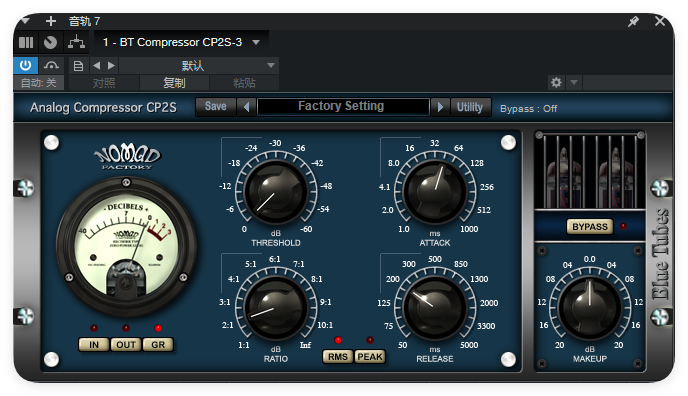The height and width of the screenshot is (396, 688).
Task: Expand the BT Compressor CP2S-3 plugin dropdown
Action: point(256,43)
